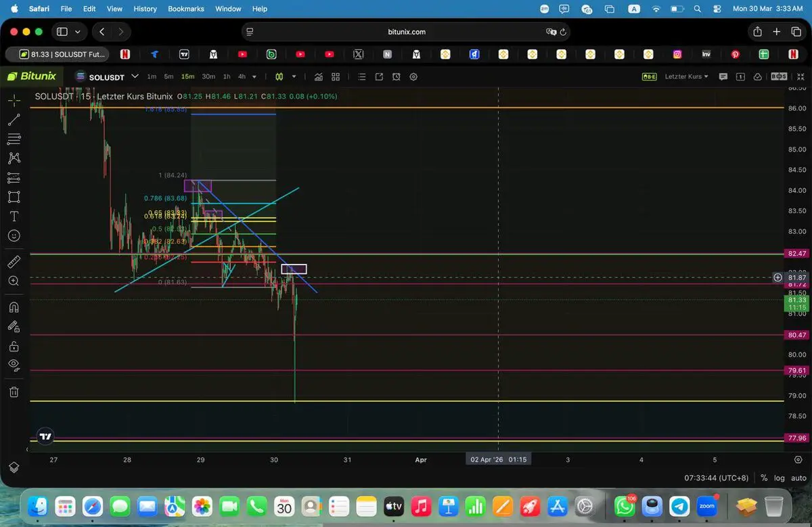Expand the Safari sidebar options chevron
The width and height of the screenshot is (812, 527).
77,32
